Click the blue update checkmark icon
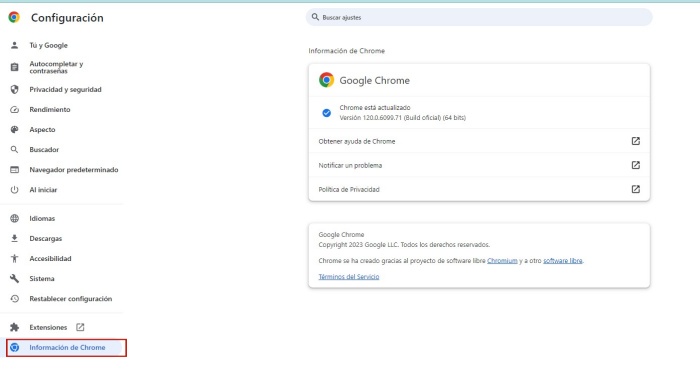The image size is (700, 386). (x=327, y=113)
